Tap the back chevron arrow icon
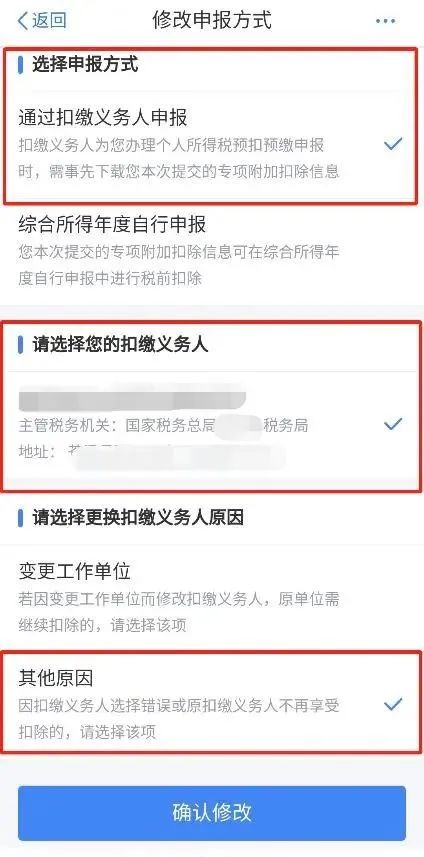This screenshot has height=857, width=424. point(22,21)
